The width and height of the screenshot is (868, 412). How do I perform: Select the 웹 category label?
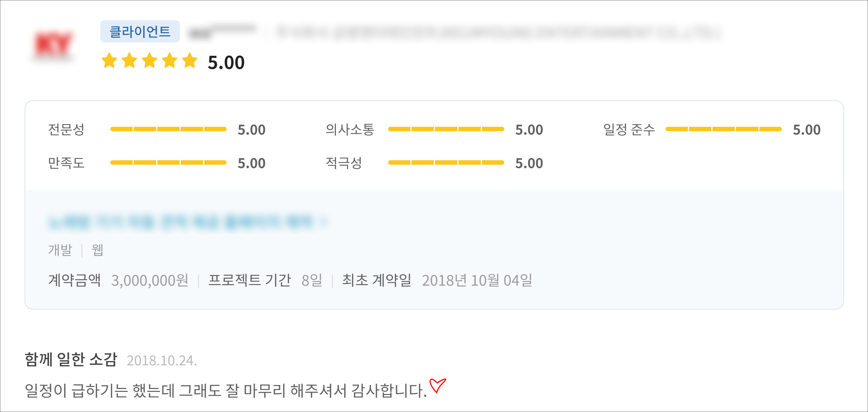pos(97,250)
